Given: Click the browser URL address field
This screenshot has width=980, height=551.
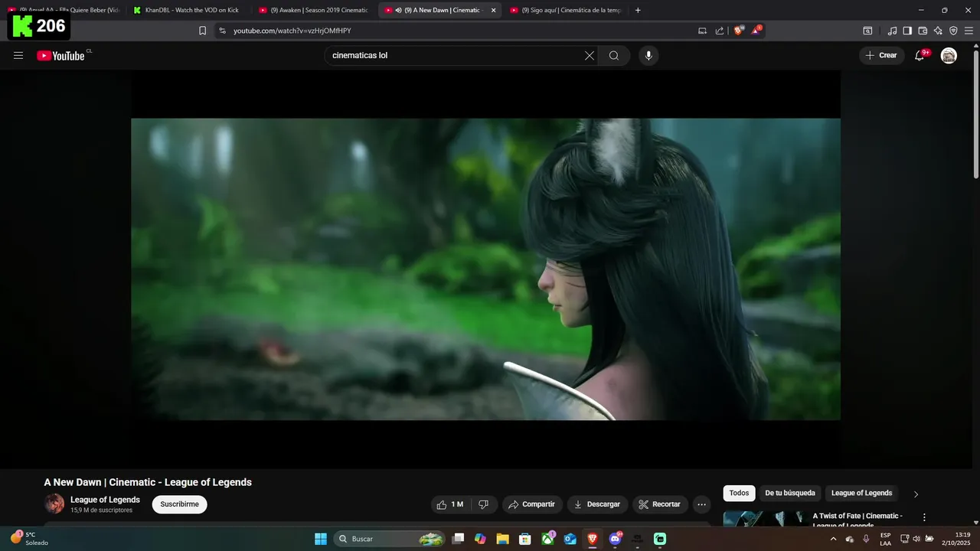Looking at the screenshot, I should tap(459, 31).
